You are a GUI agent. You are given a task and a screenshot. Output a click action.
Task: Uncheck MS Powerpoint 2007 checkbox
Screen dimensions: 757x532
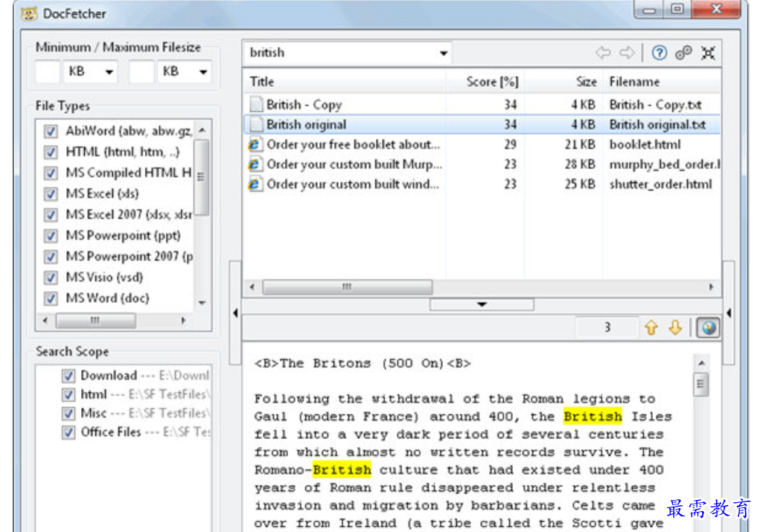coord(51,257)
